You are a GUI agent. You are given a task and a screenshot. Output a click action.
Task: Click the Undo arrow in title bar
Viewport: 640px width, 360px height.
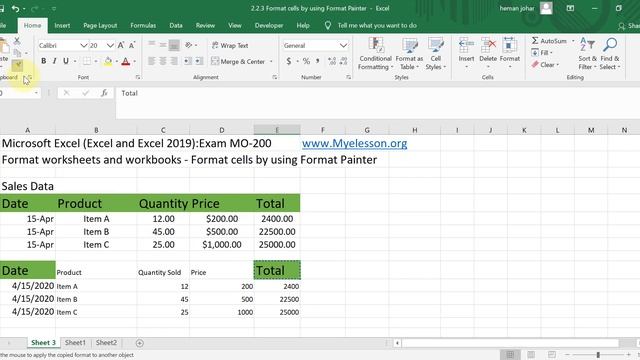point(16,9)
